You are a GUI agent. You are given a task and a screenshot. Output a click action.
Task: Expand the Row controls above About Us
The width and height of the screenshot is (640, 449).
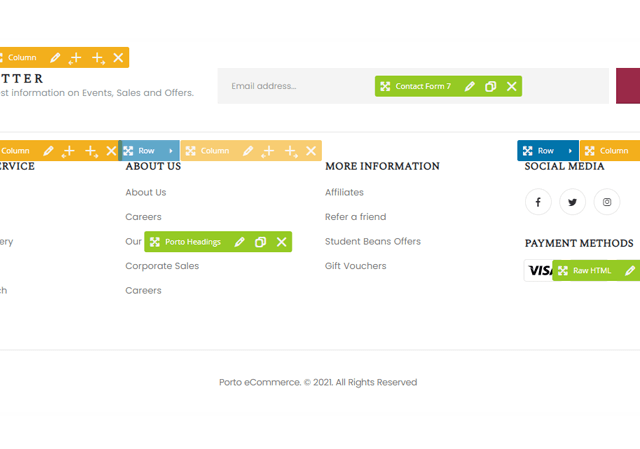coord(171,151)
